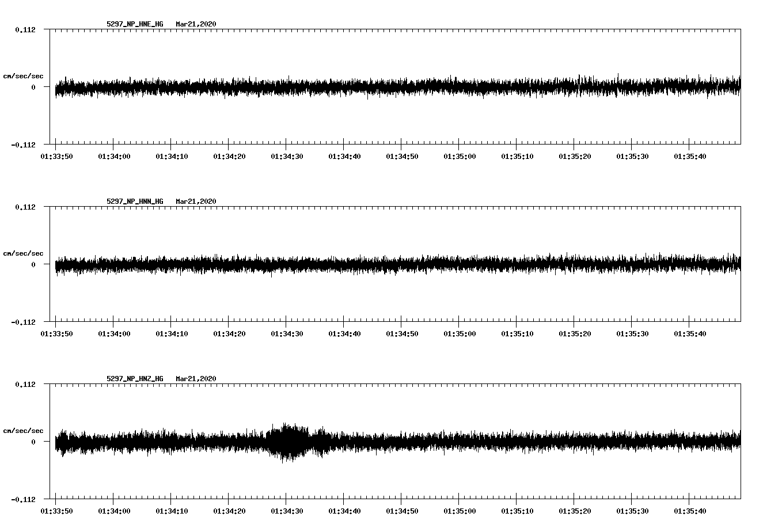
Task: Choose 01:34:30 time label on HNZ axis
Action: [x=287, y=511]
